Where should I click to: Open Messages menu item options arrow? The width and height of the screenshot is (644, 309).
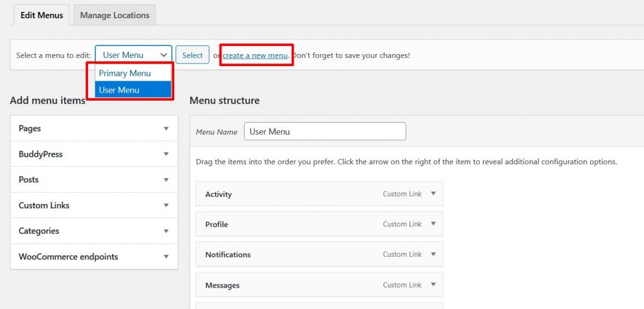(x=433, y=284)
